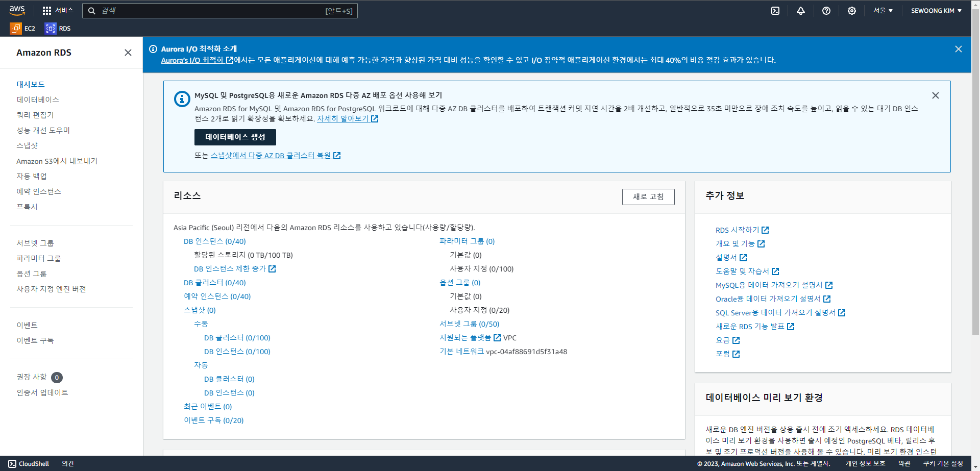The height and width of the screenshot is (471, 980).
Task: Select 성능 개선 도우미 in the sidebar
Action: tap(43, 130)
